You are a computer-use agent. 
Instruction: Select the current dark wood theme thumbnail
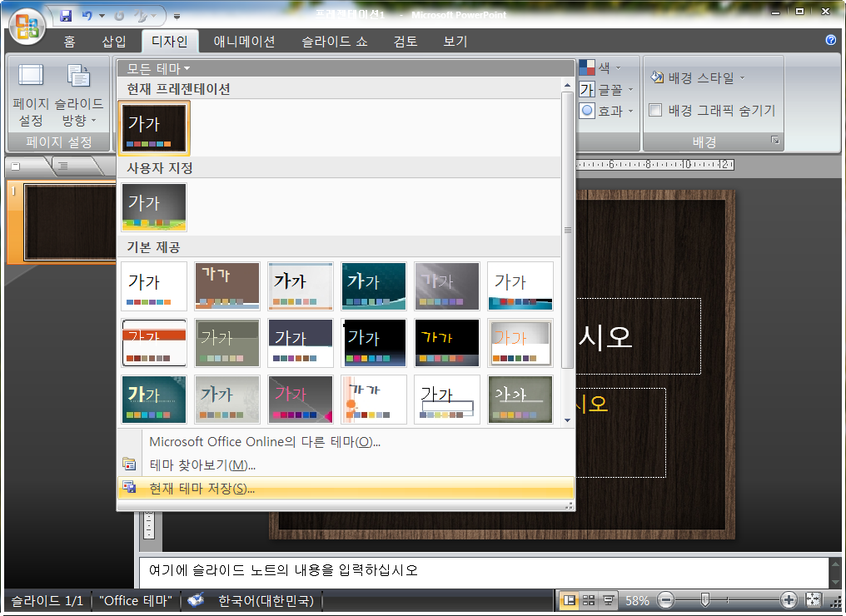[154, 128]
